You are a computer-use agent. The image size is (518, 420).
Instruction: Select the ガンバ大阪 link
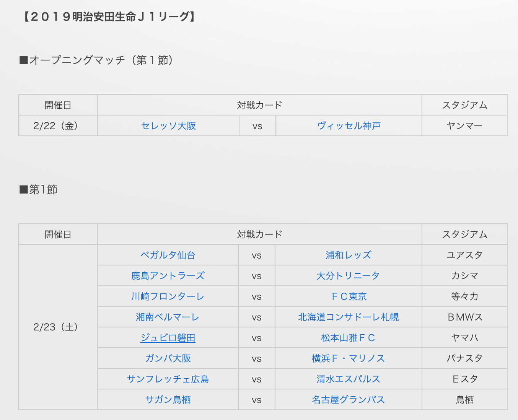168,358
